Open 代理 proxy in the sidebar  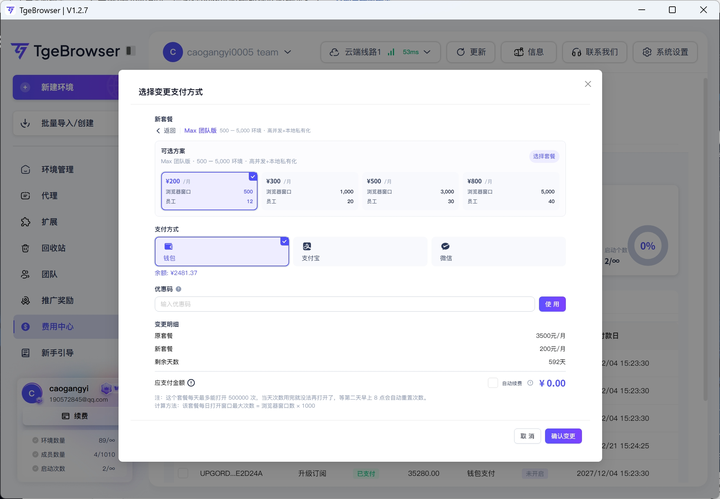click(x=66, y=196)
